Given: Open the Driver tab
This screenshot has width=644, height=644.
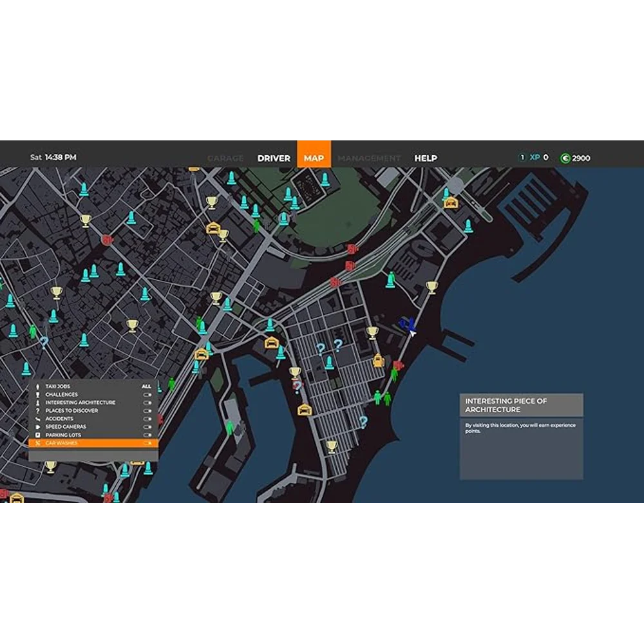Looking at the screenshot, I should coord(274,158).
